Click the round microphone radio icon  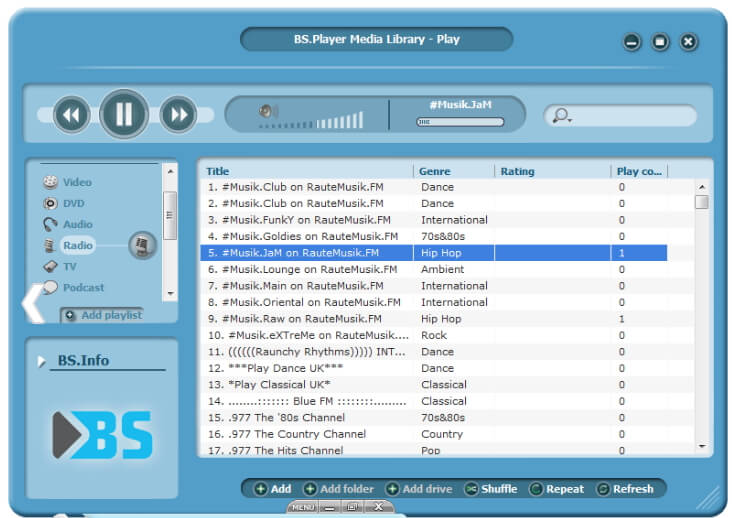point(142,245)
